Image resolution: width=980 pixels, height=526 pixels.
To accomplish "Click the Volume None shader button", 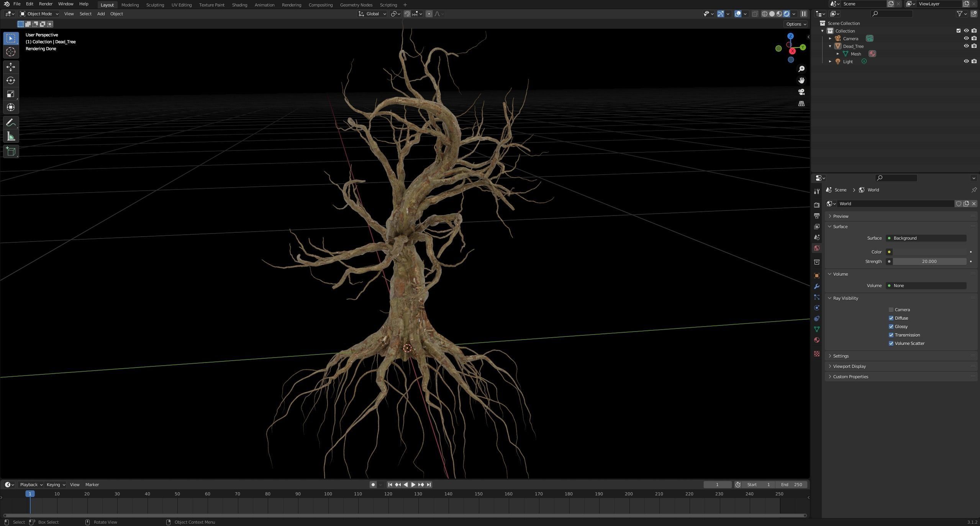I will tap(926, 286).
